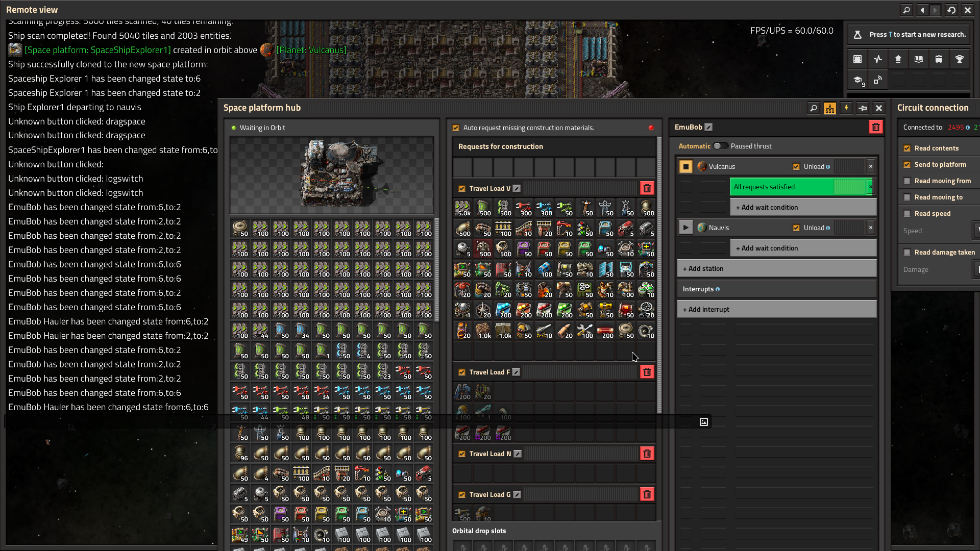The image size is (980, 551).
Task: Toggle Unload checkbox for Vulcanus station
Action: pyautogui.click(x=796, y=167)
